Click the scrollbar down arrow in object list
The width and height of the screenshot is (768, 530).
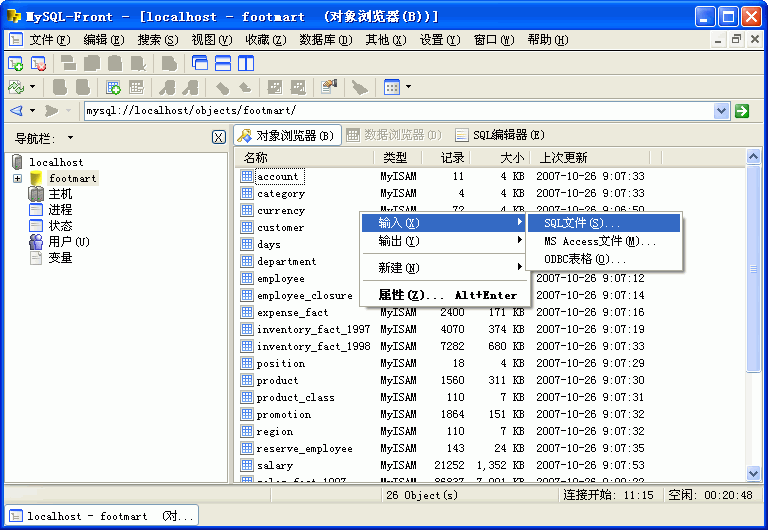pos(753,473)
